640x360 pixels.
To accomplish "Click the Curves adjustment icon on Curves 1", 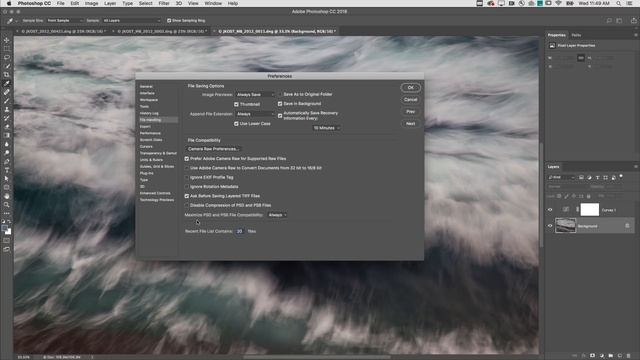I will pyautogui.click(x=565, y=209).
